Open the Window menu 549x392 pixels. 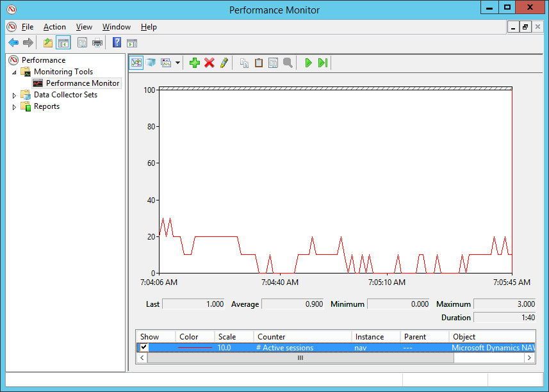(116, 27)
